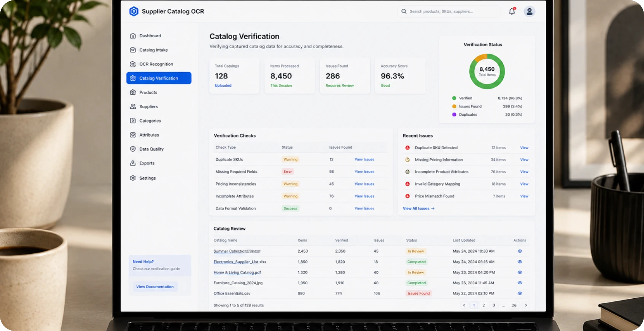
Task: Click the Error status badge
Action: tap(288, 172)
